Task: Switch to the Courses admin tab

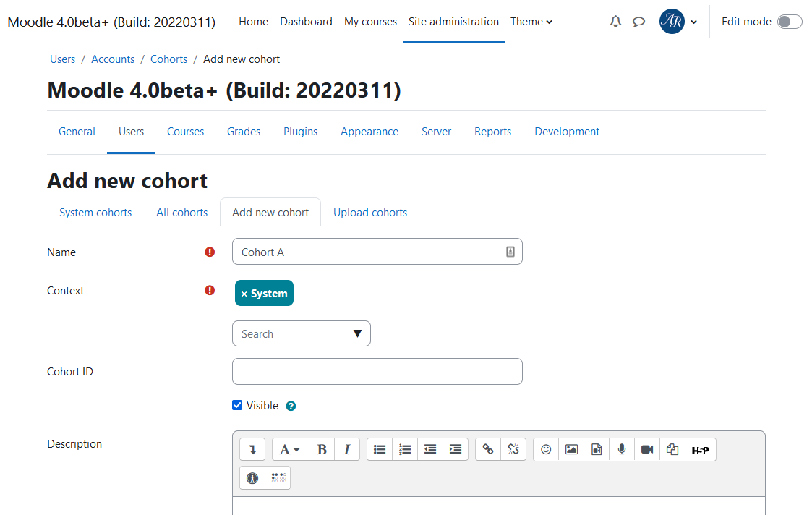Action: point(185,132)
